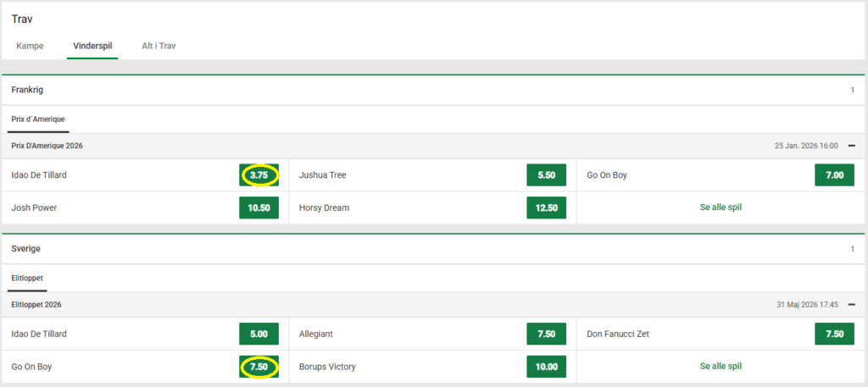Collapse the Elitloppet 2026 event
Screen dimensions: 868x387
(x=851, y=305)
